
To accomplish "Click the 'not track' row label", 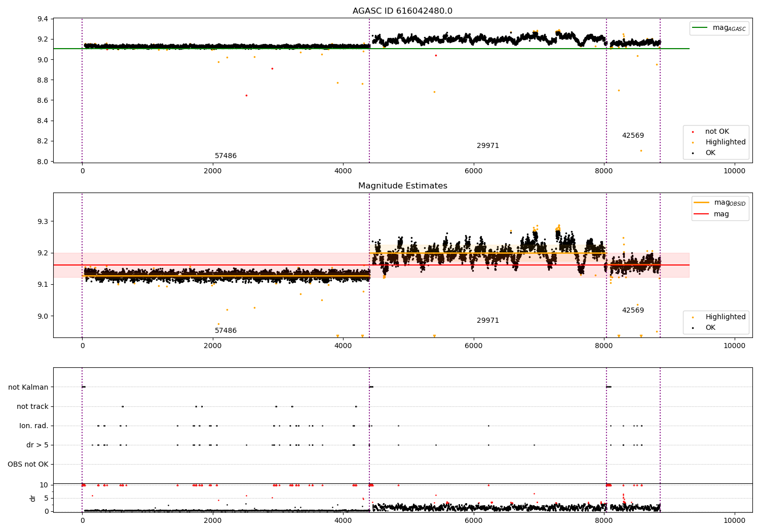I will (x=32, y=407).
